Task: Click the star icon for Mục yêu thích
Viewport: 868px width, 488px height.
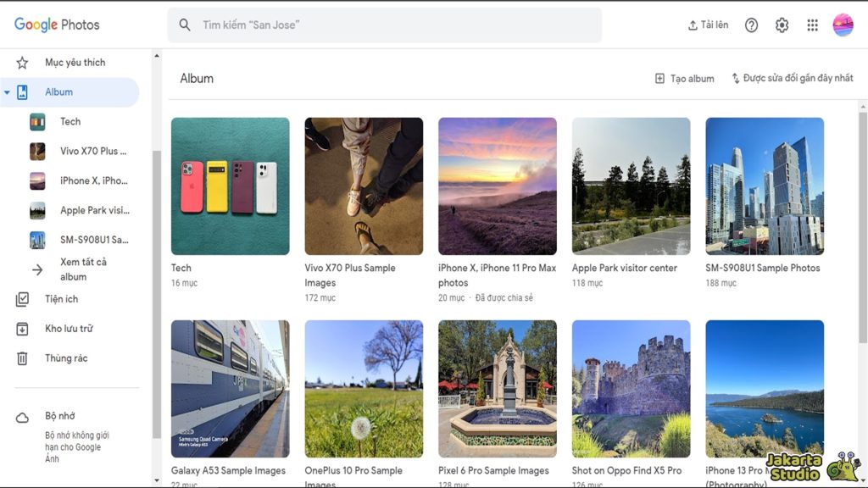Action: click(x=22, y=63)
